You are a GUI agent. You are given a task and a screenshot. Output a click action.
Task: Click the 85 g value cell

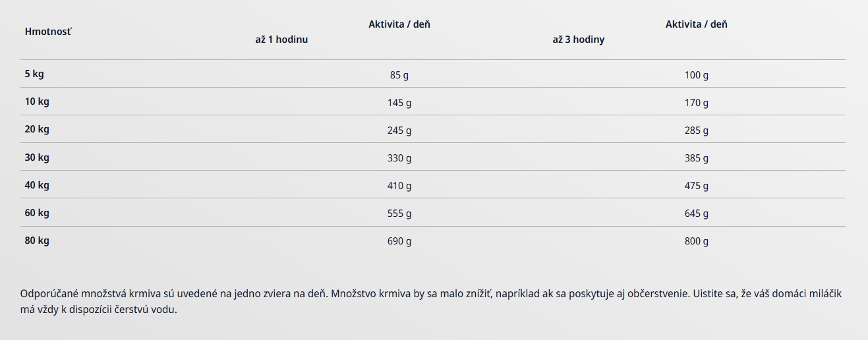click(x=399, y=75)
